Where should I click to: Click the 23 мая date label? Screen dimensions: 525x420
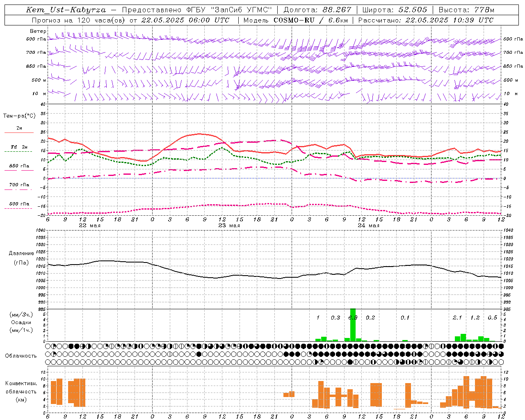229,226
